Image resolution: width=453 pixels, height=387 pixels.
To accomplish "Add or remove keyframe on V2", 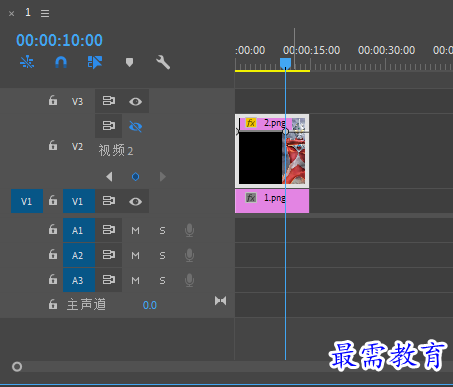I will (135, 176).
